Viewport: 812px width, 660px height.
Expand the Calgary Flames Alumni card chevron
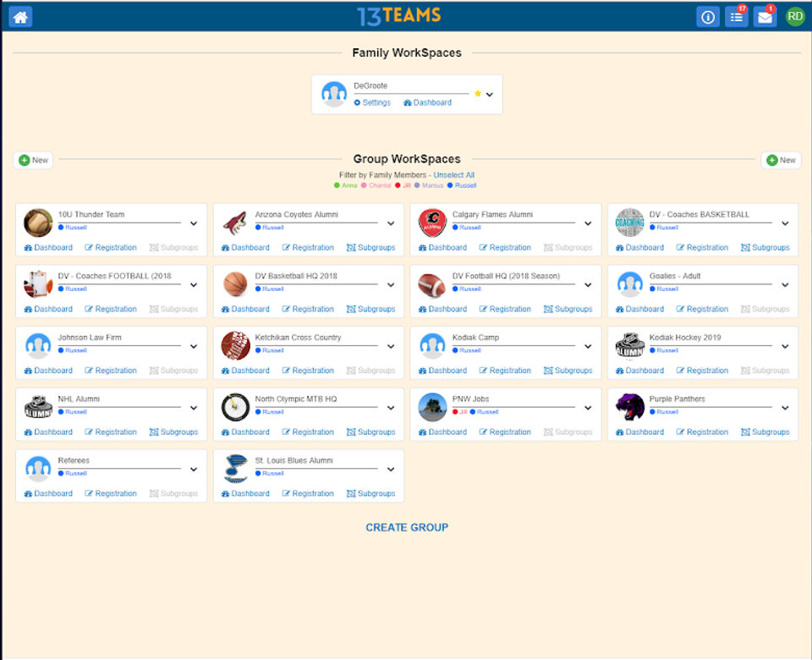[x=588, y=223]
